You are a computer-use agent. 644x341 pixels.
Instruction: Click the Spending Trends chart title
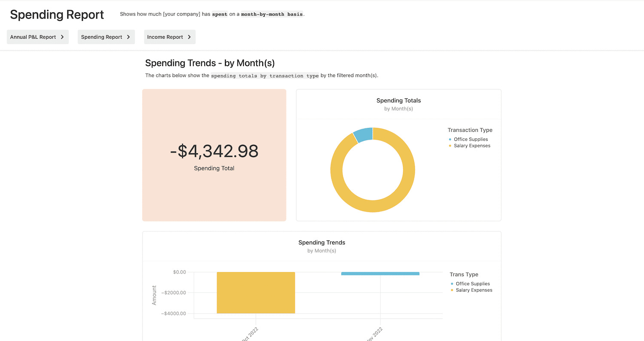pos(322,243)
